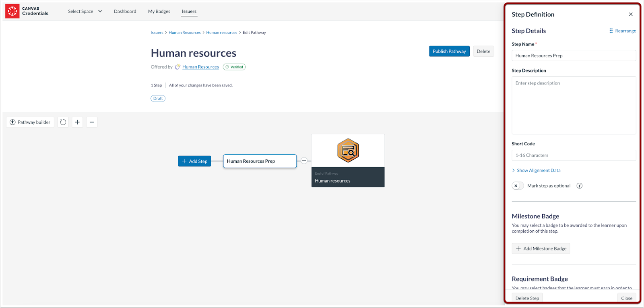Click the Human resources end of pathway card
The width and height of the screenshot is (644, 308).
tap(348, 161)
